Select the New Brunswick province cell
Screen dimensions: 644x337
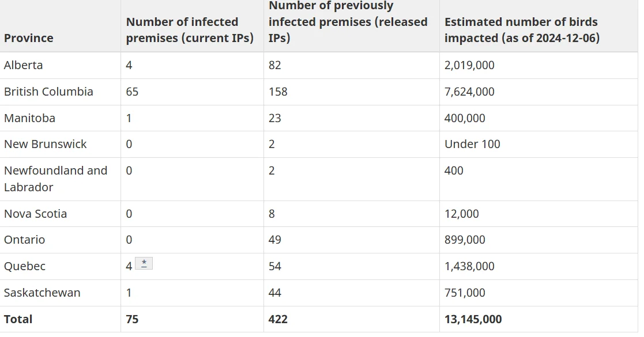pyautogui.click(x=45, y=144)
